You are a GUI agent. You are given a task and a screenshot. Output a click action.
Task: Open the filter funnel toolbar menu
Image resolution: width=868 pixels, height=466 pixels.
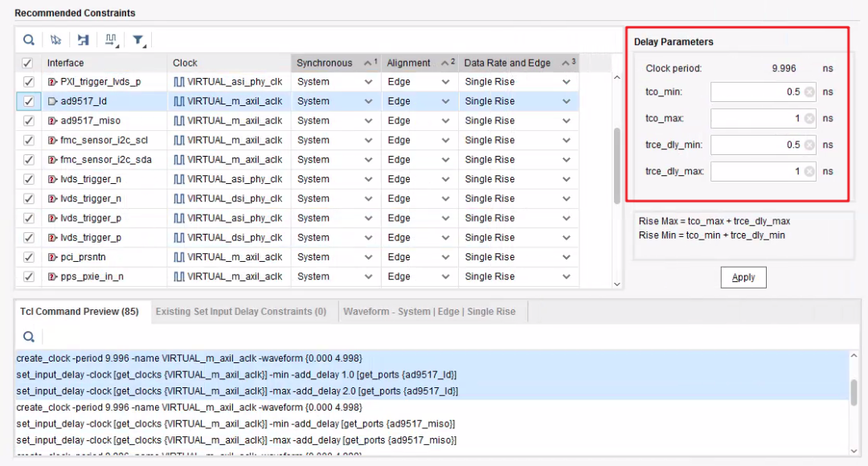coord(138,39)
